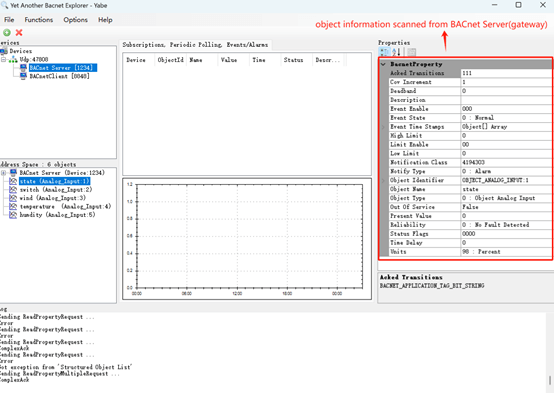Select temperature (Analog_Input:4) object
The width and height of the screenshot is (554, 393).
point(65,206)
